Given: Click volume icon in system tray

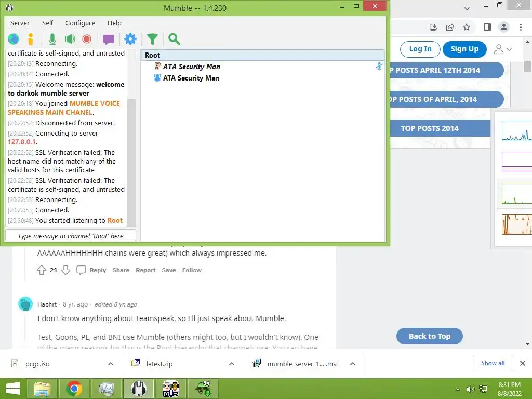Looking at the screenshot, I should pyautogui.click(x=470, y=389).
